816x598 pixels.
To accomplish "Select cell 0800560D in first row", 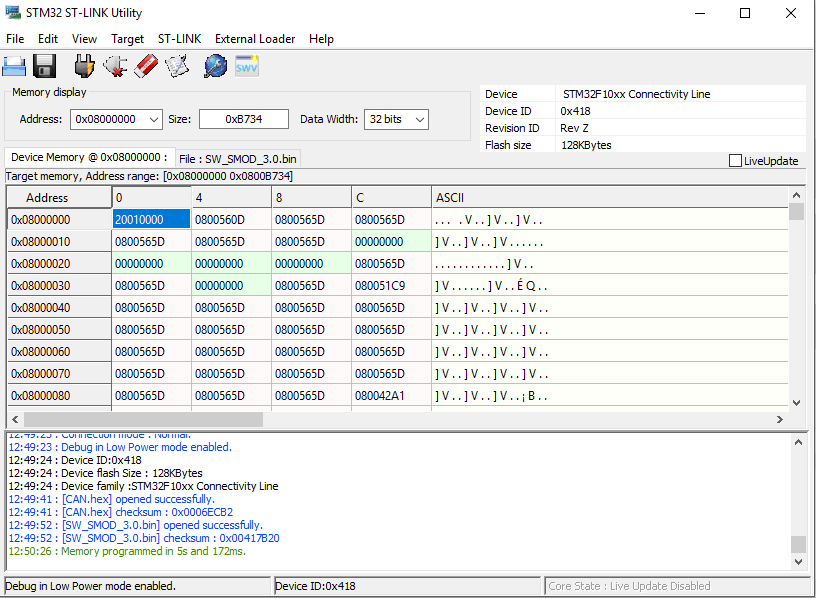I will click(x=231, y=220).
